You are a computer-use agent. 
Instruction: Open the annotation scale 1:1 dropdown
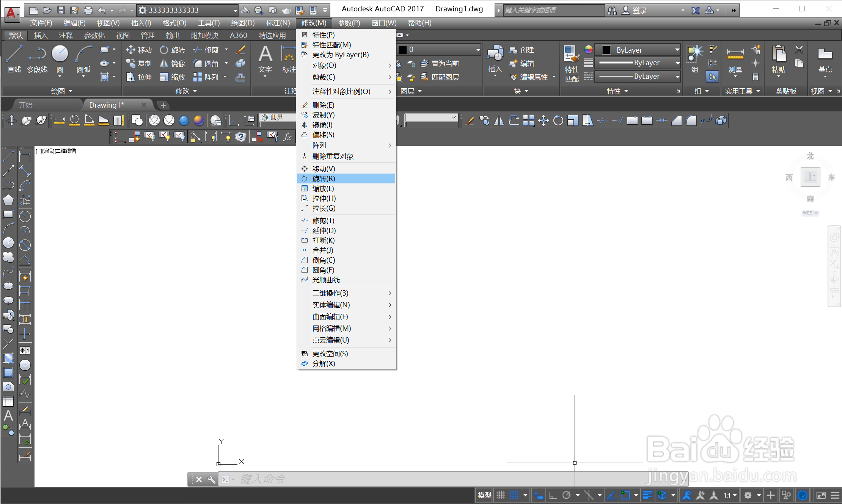point(730,495)
